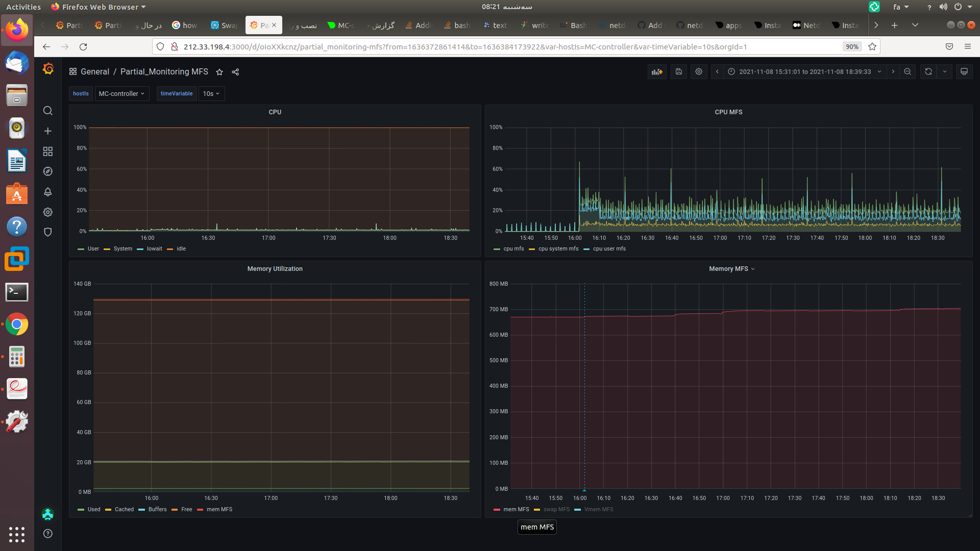Open Explore compass icon in sidebar

click(x=48, y=171)
